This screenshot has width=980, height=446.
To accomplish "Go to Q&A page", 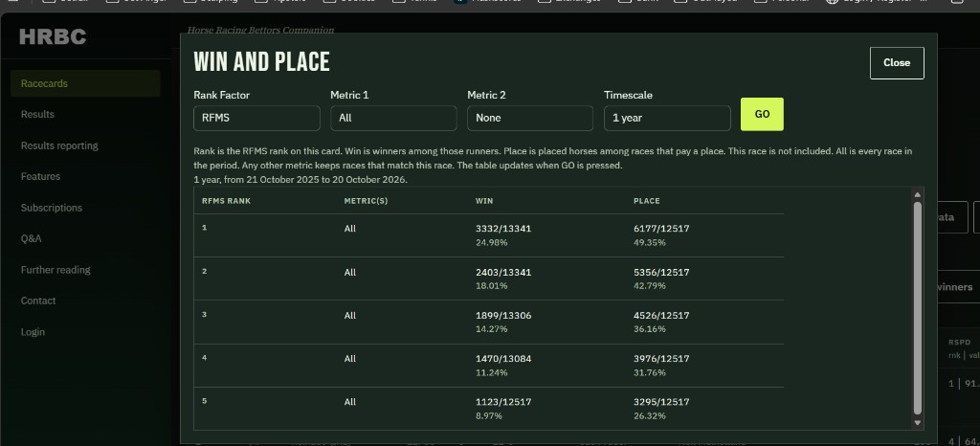I will click(x=32, y=238).
